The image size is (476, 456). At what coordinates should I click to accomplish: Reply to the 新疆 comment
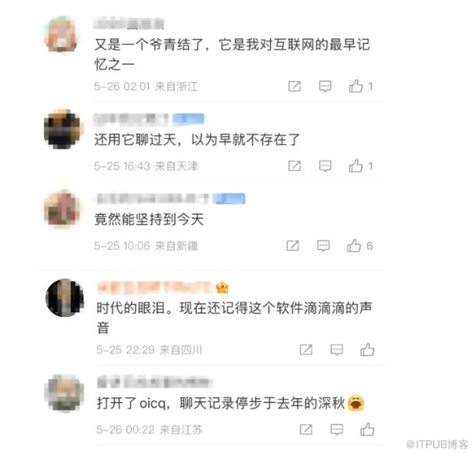(x=323, y=246)
